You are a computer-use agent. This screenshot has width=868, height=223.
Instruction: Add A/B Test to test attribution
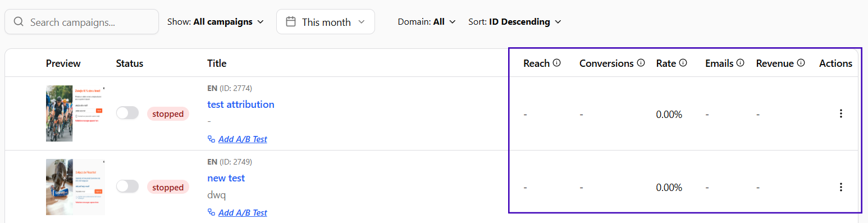(237, 139)
